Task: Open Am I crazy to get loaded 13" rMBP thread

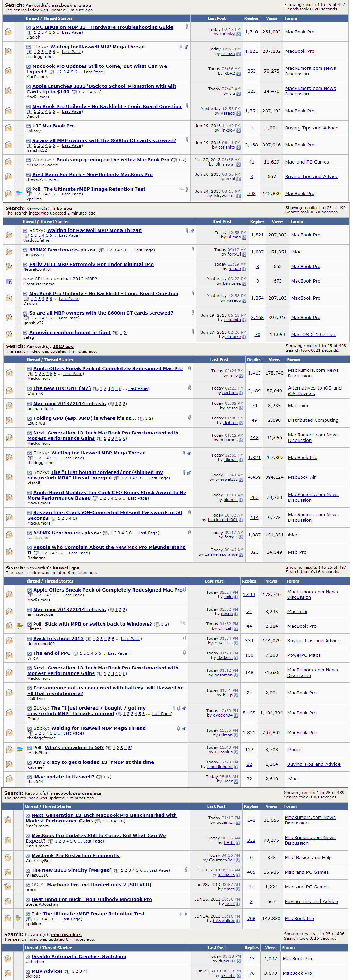Action: 94,762
